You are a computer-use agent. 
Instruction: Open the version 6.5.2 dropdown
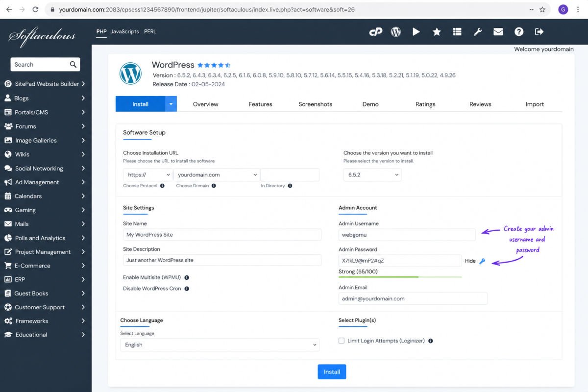click(372, 175)
